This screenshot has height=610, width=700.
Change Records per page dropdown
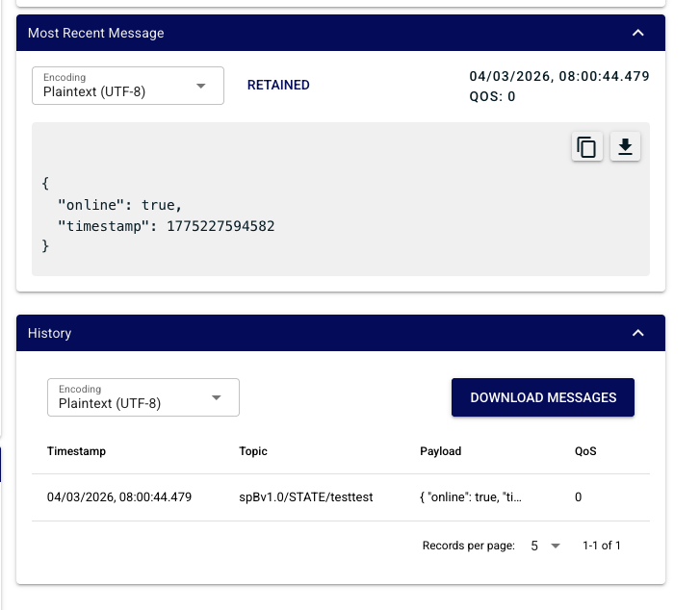click(x=545, y=546)
